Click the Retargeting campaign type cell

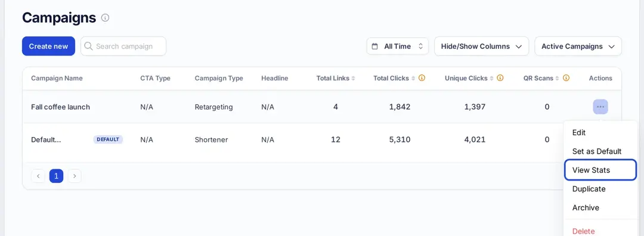[213, 107]
